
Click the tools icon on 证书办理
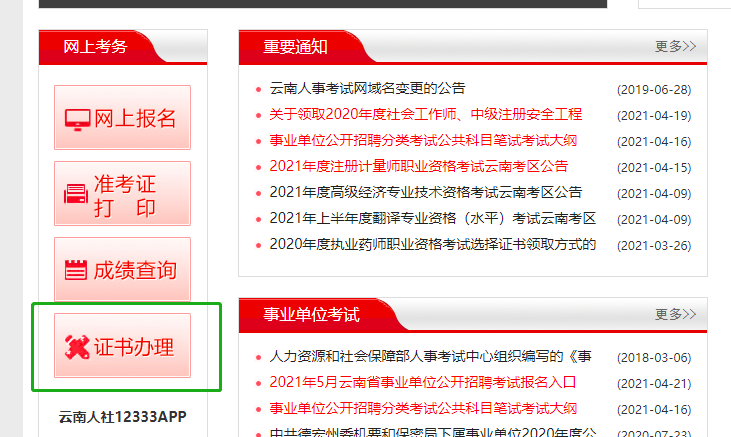click(77, 347)
